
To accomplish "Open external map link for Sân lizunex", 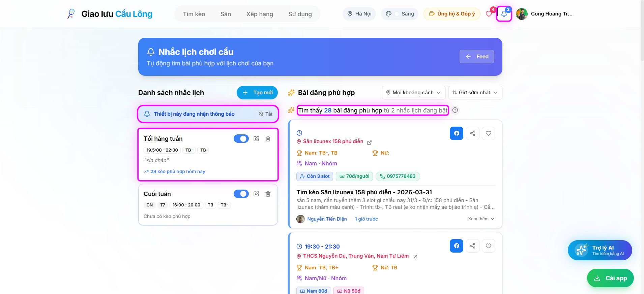I will click(x=369, y=142).
